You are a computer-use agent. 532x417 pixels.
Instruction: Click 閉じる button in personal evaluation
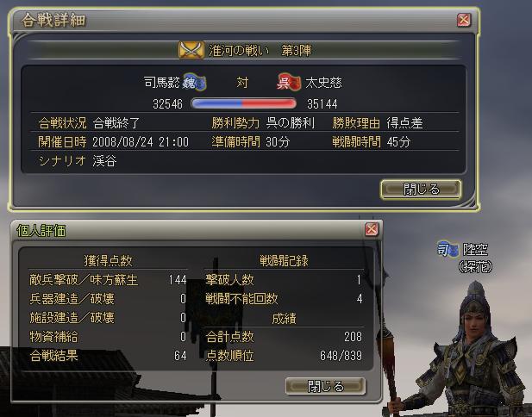pyautogui.click(x=325, y=386)
